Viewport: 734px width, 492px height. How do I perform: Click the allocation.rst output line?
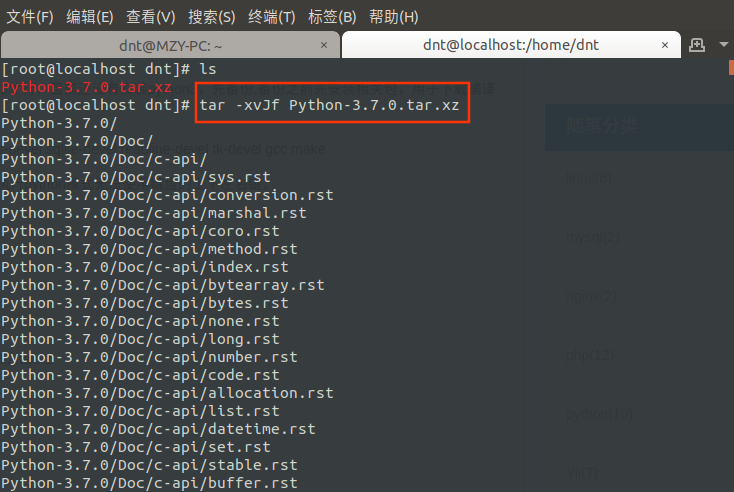tap(167, 393)
